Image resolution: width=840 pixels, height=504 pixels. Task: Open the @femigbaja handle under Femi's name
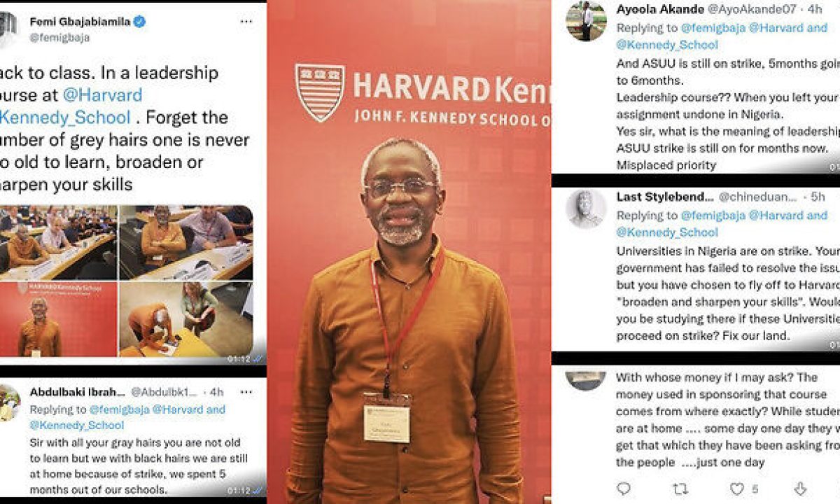coord(59,38)
